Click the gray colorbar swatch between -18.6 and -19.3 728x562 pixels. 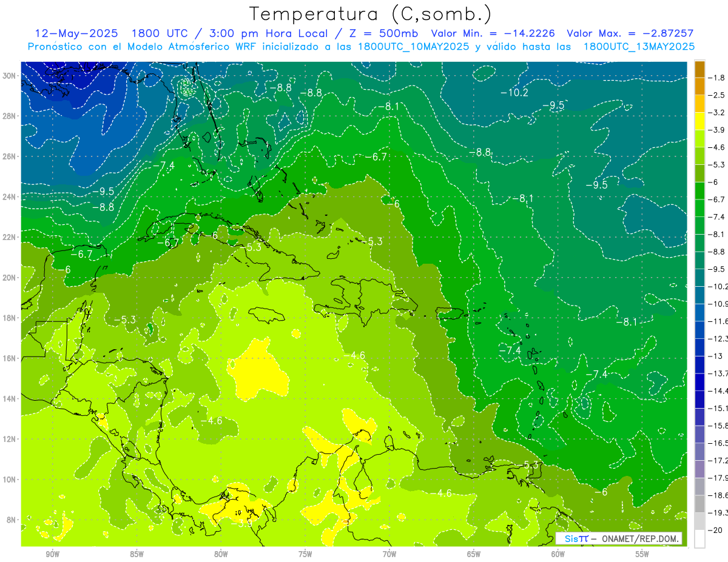(699, 503)
